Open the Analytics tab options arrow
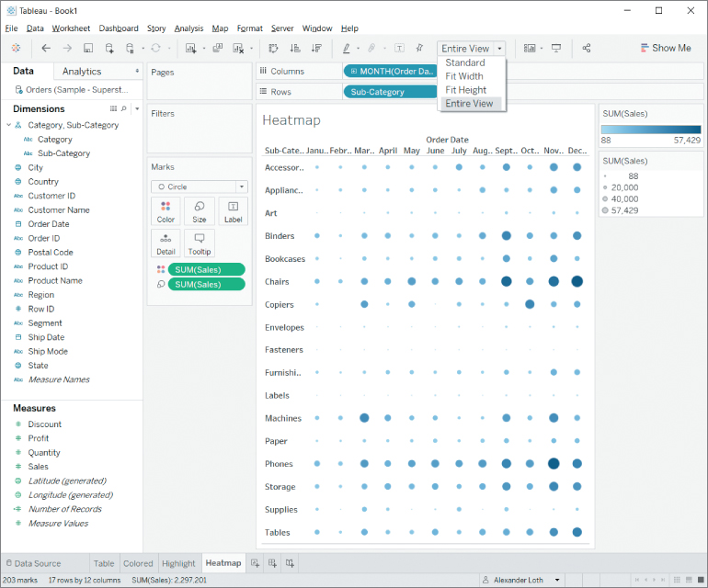708x588 pixels. (137, 71)
